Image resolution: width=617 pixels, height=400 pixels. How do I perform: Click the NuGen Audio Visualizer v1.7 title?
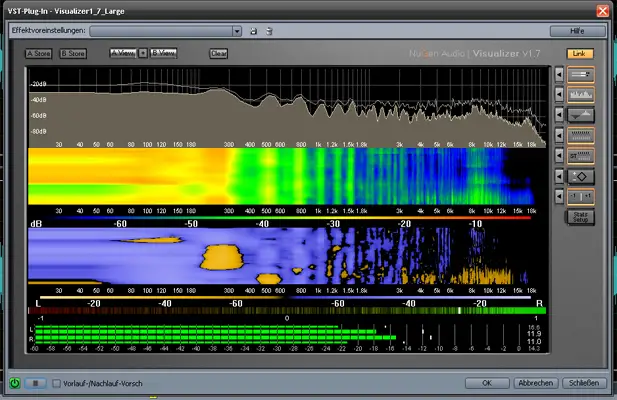point(475,53)
